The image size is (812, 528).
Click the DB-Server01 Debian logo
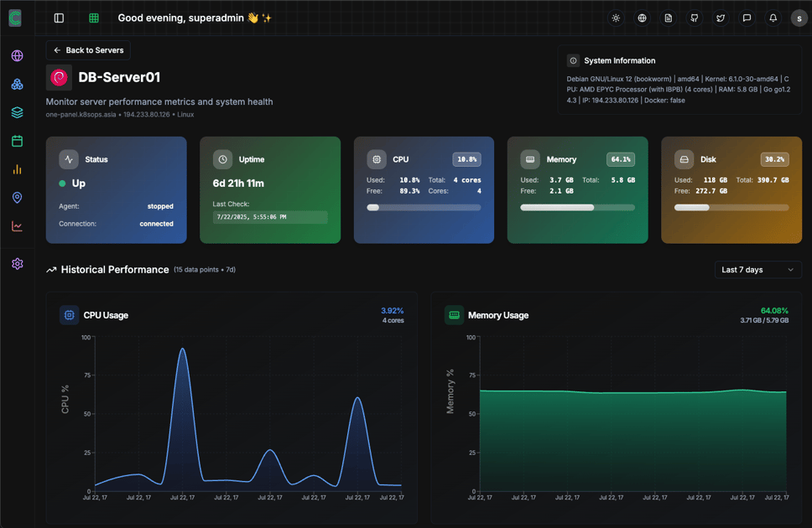click(59, 78)
